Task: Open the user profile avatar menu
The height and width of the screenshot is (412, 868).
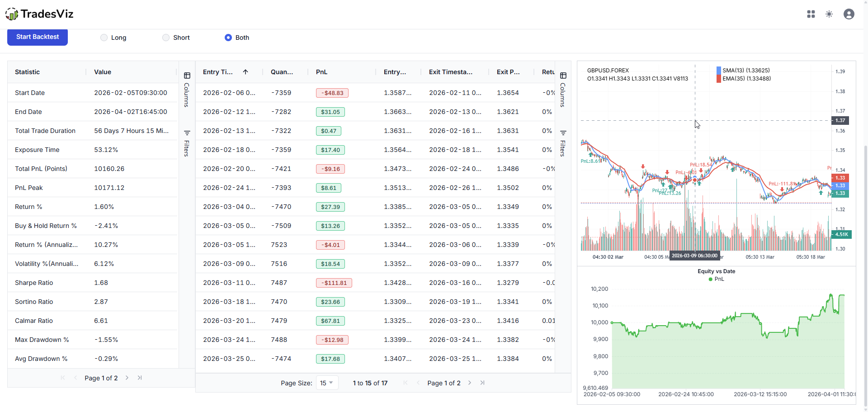Action: coord(849,14)
